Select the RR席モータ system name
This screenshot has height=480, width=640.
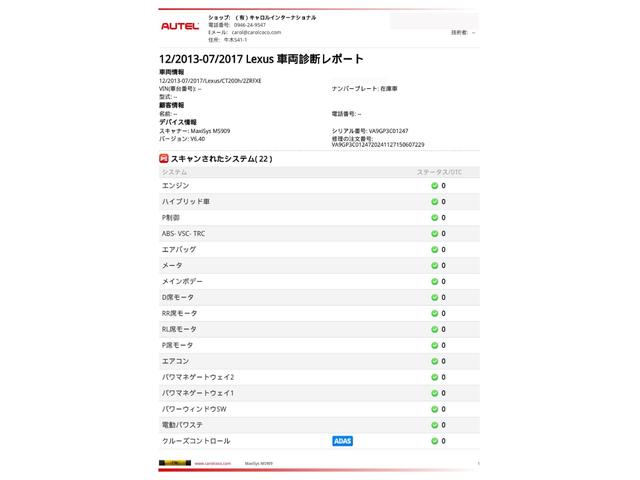pyautogui.click(x=180, y=313)
